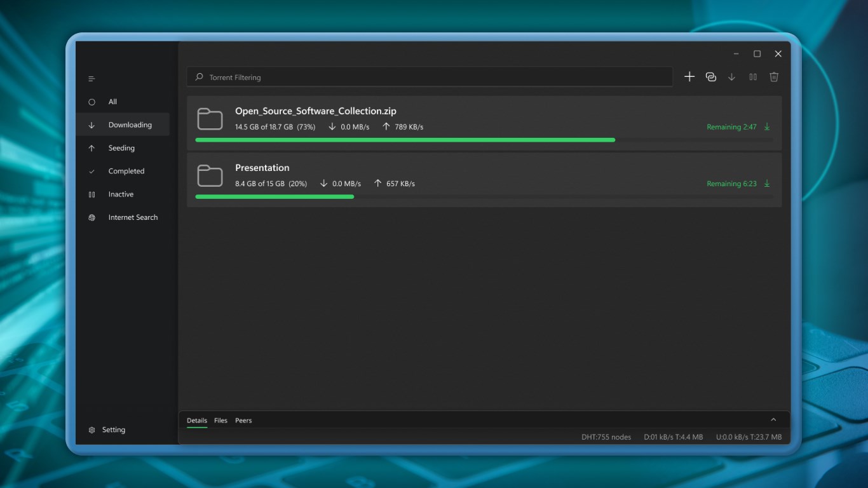The image size is (868, 488).
Task: Select the Open_Source_Software_Collection.zip torrent title
Action: pos(316,111)
